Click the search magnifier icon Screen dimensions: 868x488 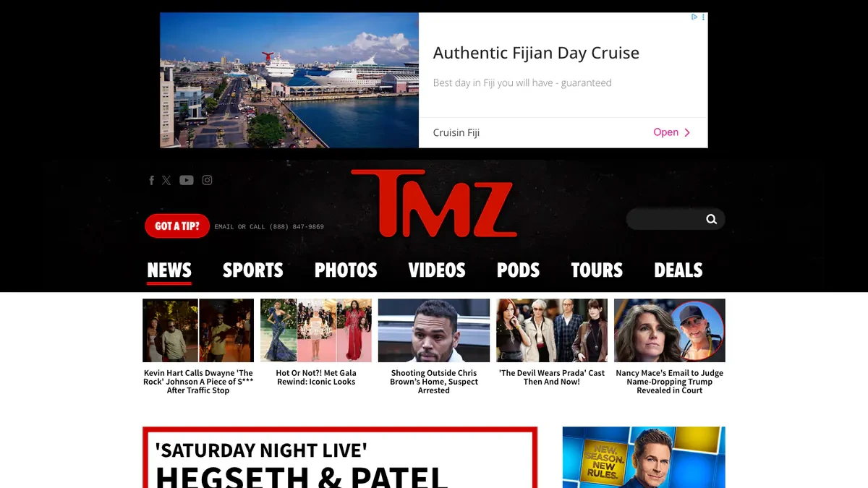point(712,219)
